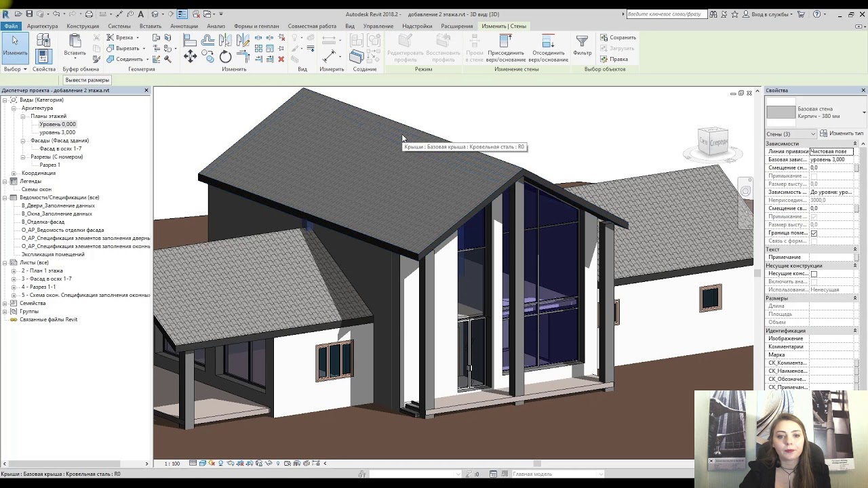Choose the Align tool in Изменить panel

(x=190, y=41)
